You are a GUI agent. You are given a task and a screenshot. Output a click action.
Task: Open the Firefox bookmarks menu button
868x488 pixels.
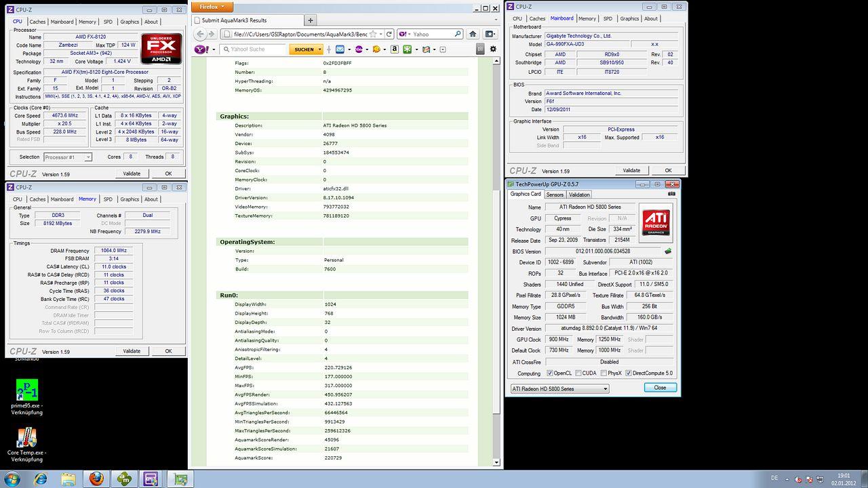tap(491, 34)
